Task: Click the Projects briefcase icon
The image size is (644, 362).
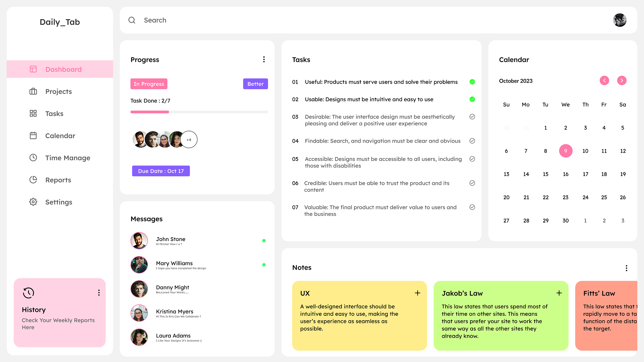Action: point(33,91)
